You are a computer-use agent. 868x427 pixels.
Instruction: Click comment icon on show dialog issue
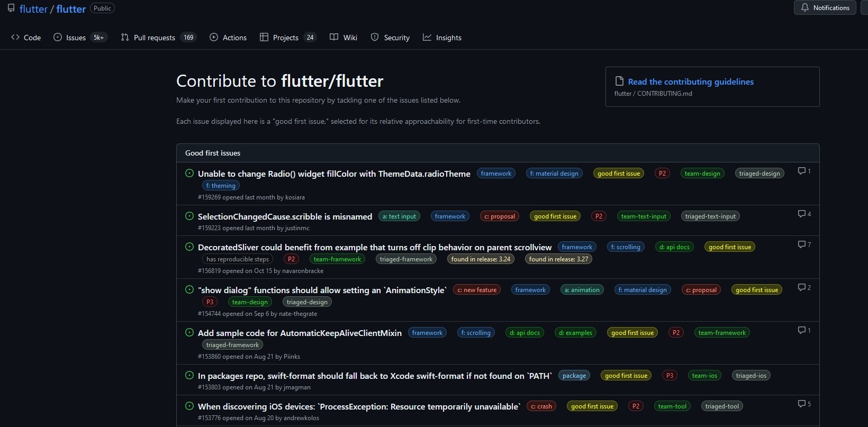(x=802, y=287)
